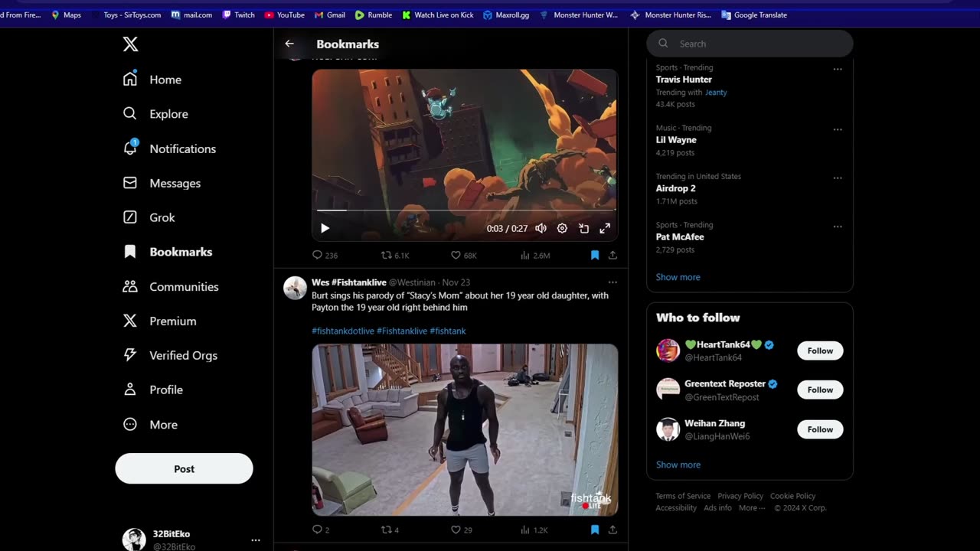
Task: Open Wes #Fishtanklive profile avatar
Action: [x=295, y=288]
